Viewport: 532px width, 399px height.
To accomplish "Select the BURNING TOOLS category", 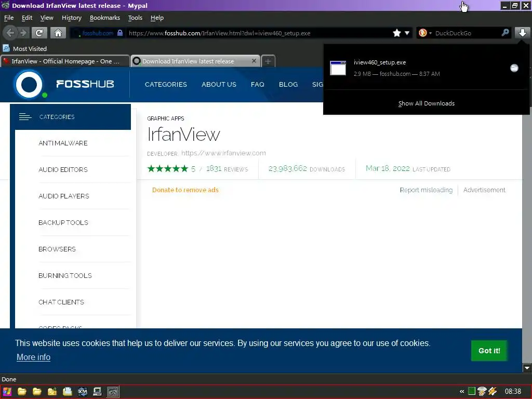I will click(x=65, y=275).
